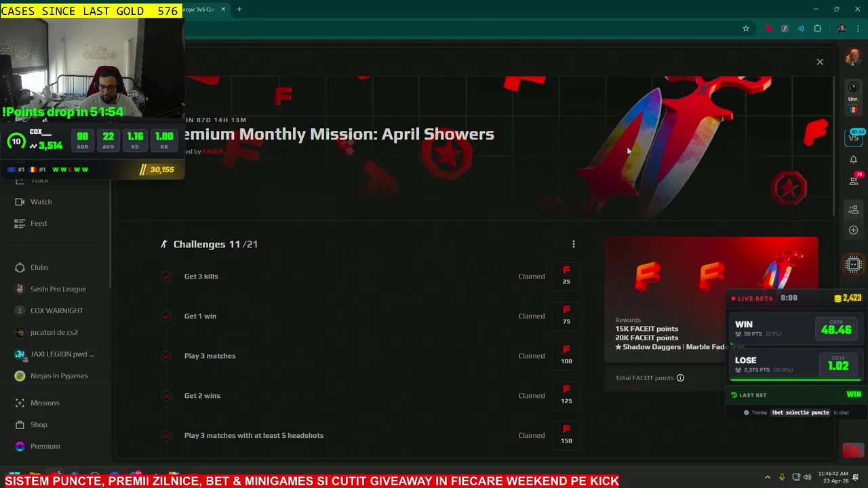Image resolution: width=868 pixels, height=488 pixels.
Task: Select the Sashi Pro League club
Action: [58, 289]
